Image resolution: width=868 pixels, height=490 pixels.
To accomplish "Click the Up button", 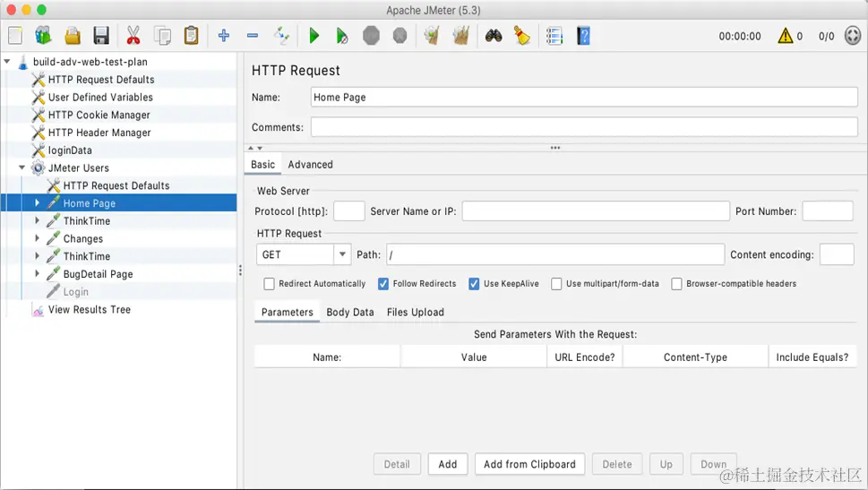I will [666, 465].
